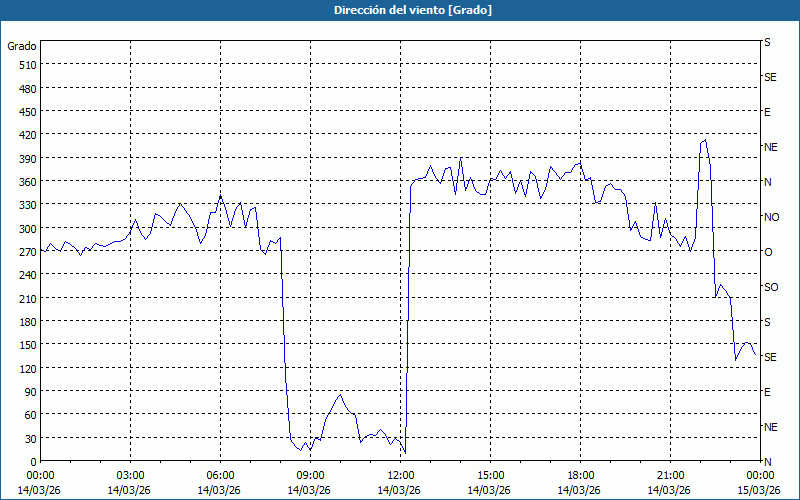800x500 pixels.
Task: Select the 15:00 time label
Action: (x=490, y=475)
